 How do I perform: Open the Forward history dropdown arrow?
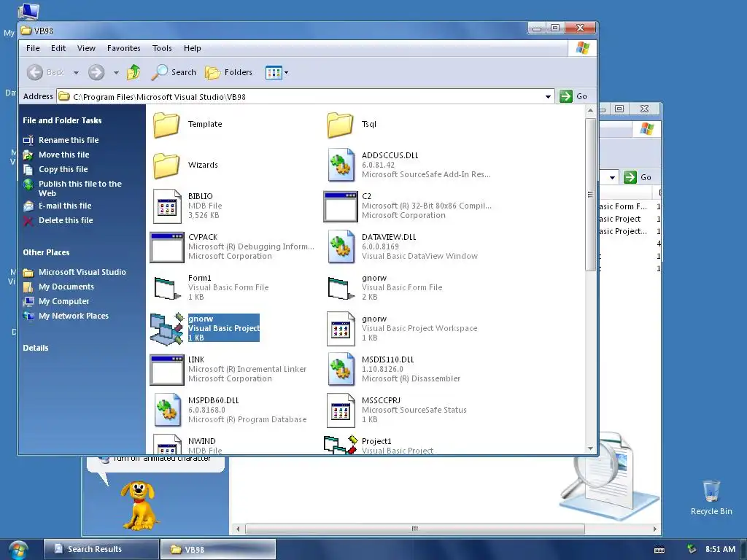pos(116,73)
